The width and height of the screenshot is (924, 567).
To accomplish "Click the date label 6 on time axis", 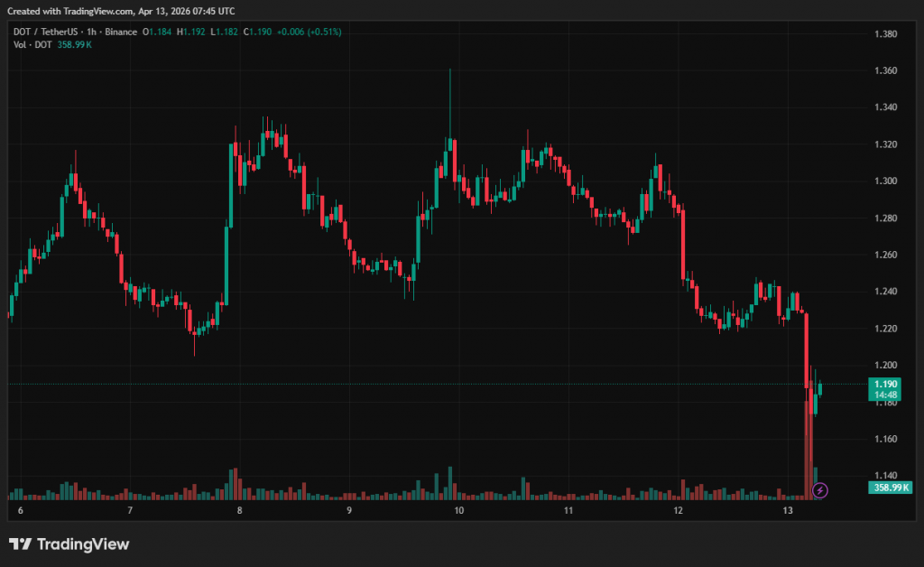I will coord(20,511).
